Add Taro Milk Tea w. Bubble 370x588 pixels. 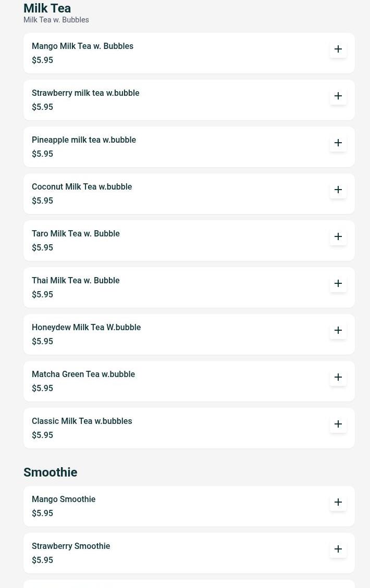338,236
